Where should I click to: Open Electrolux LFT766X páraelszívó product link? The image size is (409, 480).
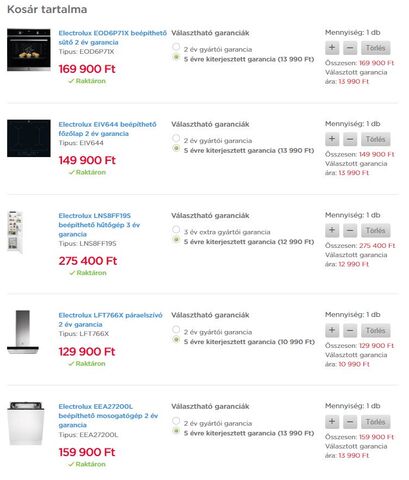click(x=110, y=320)
